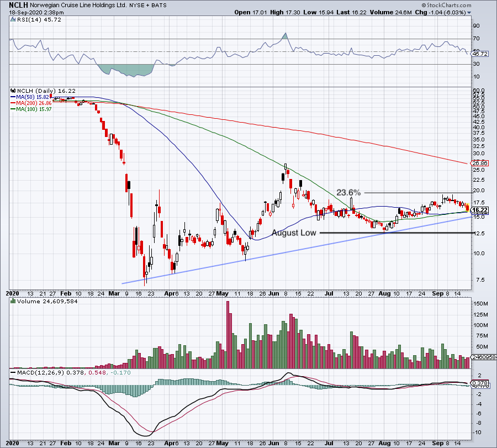Click the NCLH ticker symbol in the header
The image size is (497, 448).
coord(18,5)
